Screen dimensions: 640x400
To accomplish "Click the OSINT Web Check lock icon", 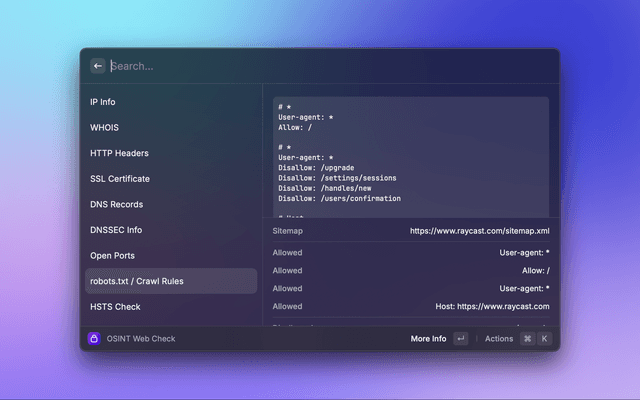I will coord(95,339).
